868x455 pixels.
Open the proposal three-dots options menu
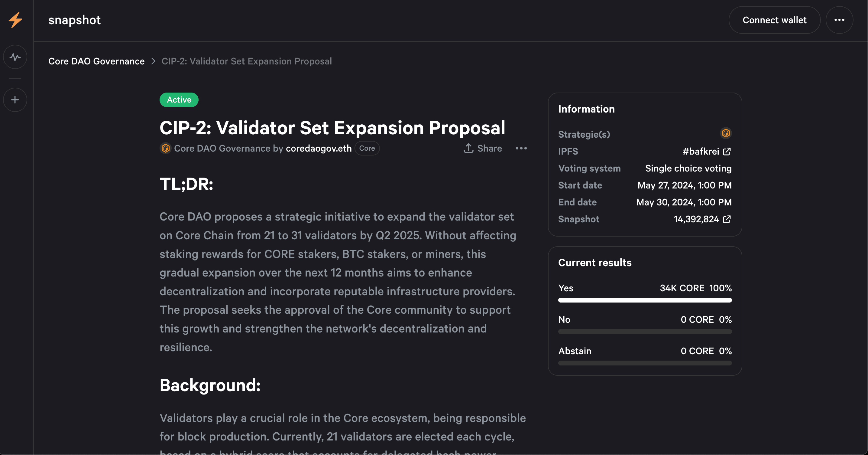click(521, 149)
